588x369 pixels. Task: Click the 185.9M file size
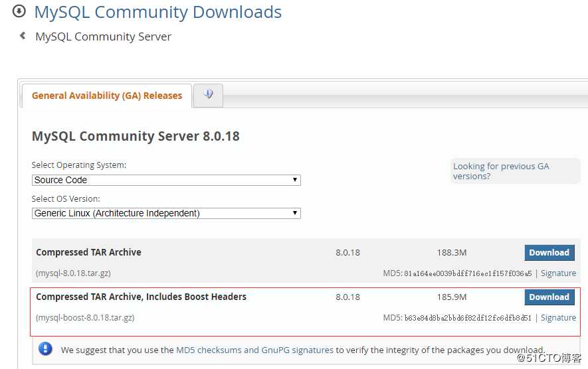point(452,297)
